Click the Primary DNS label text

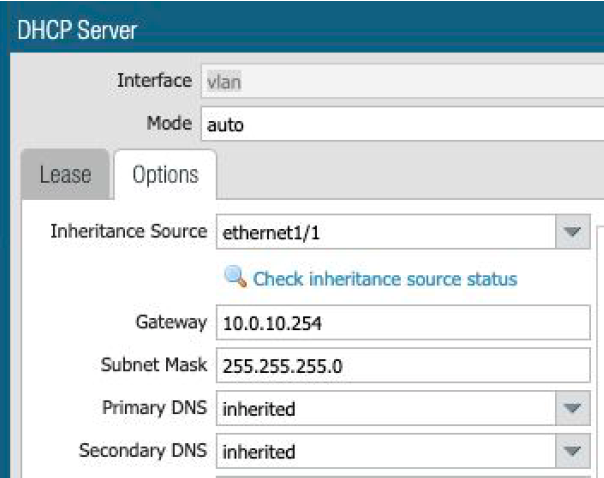click(x=154, y=408)
